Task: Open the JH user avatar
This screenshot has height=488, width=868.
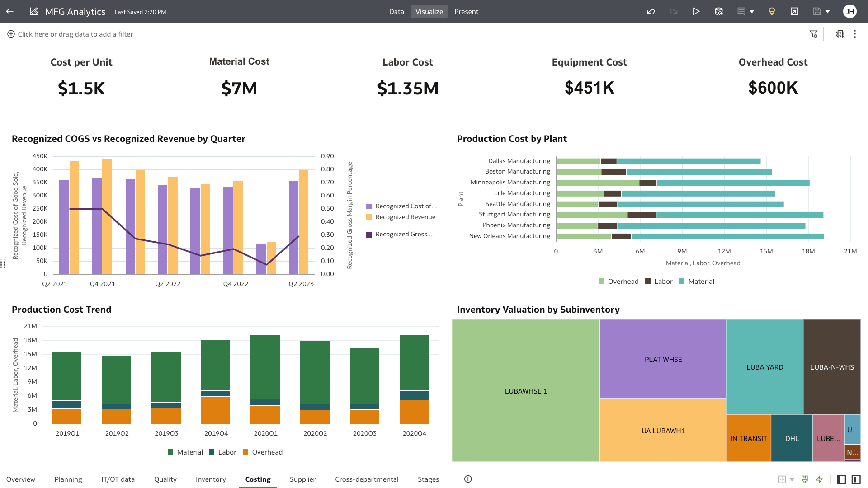Action: click(850, 11)
